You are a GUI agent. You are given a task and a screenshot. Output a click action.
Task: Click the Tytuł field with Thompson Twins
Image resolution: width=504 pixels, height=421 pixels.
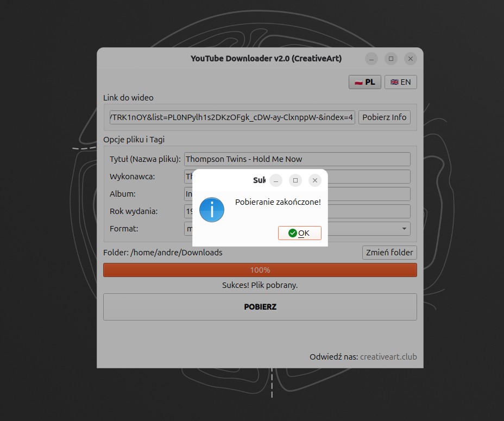(x=297, y=159)
